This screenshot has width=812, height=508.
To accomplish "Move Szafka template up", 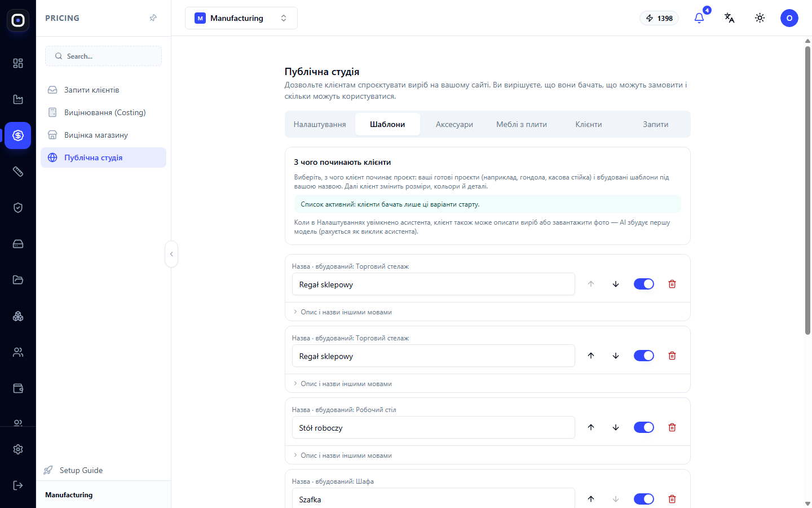I will [x=591, y=499].
